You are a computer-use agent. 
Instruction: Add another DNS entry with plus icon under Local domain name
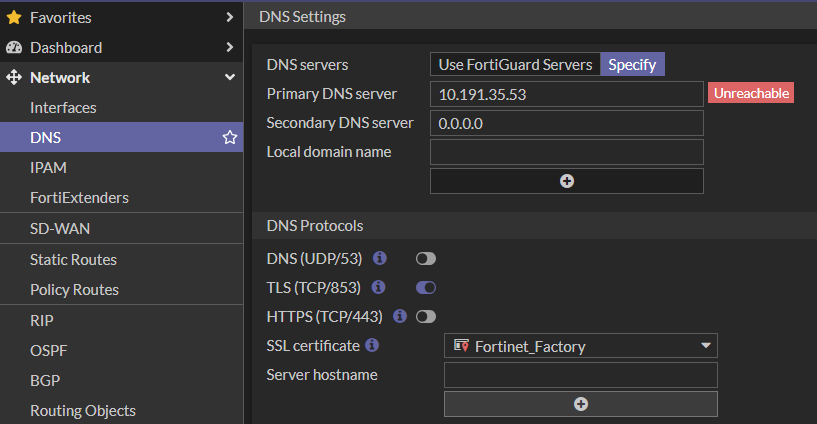(x=566, y=181)
